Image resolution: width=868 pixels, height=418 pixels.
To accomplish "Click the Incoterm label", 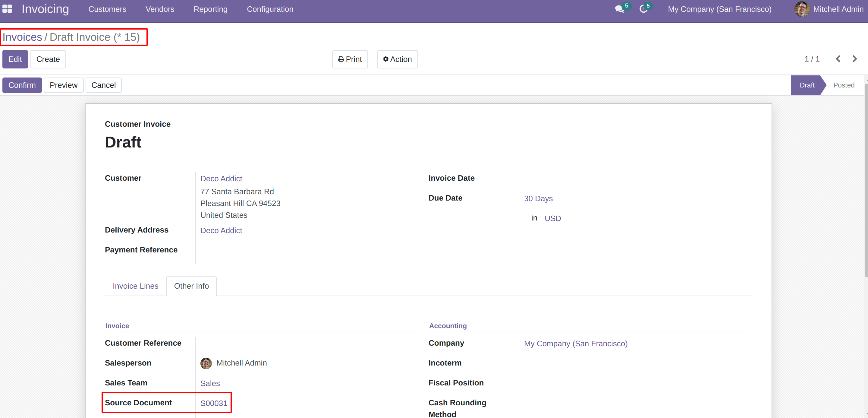I will tap(445, 363).
